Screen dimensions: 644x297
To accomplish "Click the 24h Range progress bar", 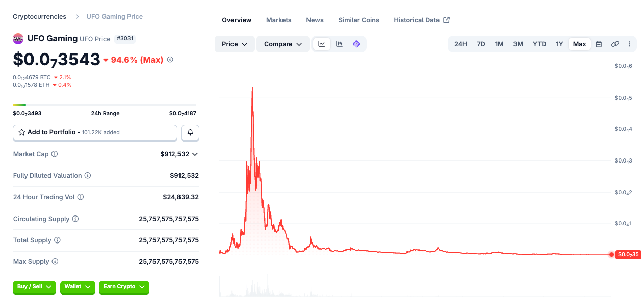I will click(105, 105).
